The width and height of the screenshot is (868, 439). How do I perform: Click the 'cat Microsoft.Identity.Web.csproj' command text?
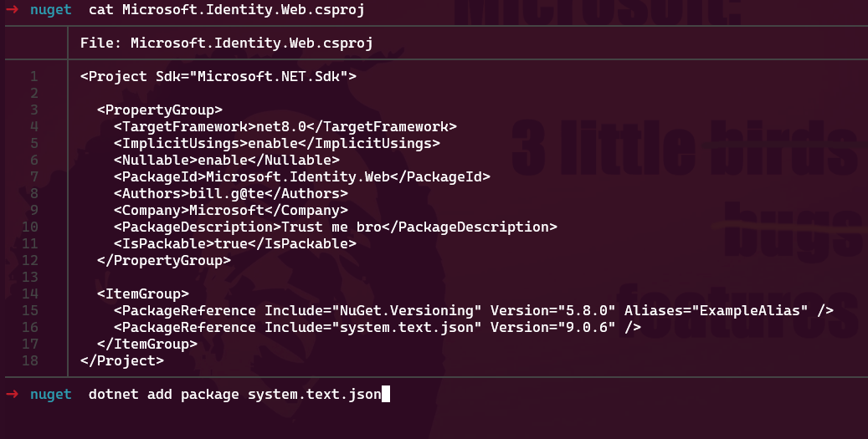(226, 10)
